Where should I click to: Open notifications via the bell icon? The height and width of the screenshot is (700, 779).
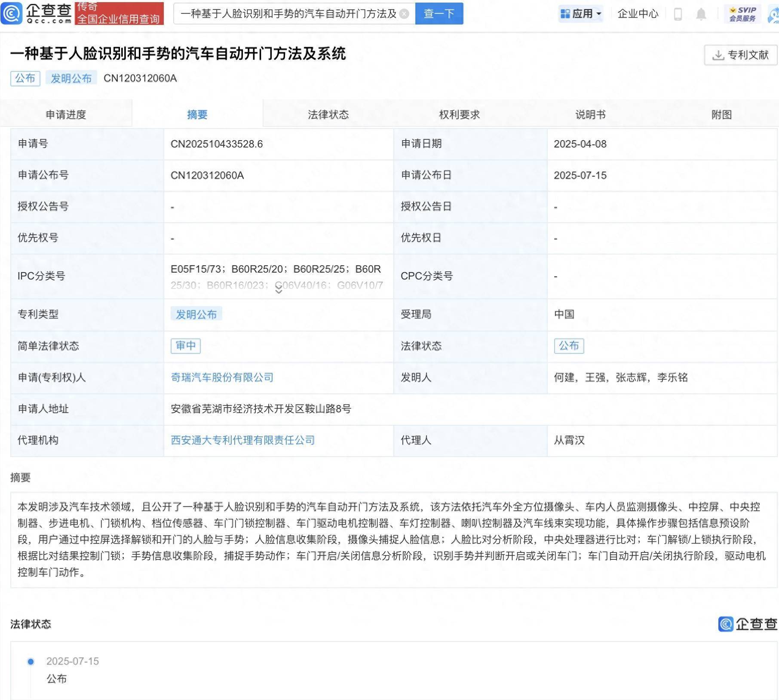coord(701,14)
